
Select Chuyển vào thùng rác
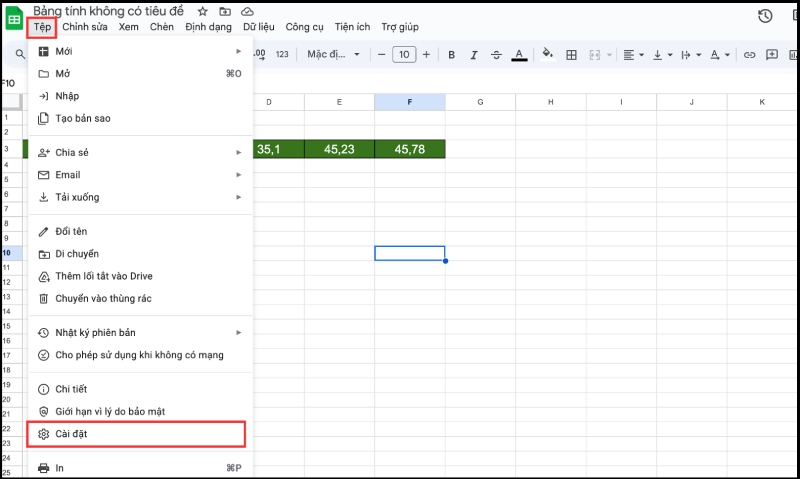(140, 298)
